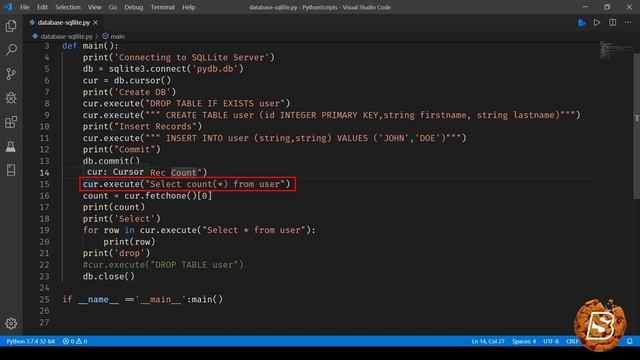The image size is (640, 360).
Task: Open the Extensions view
Action: pos(11,122)
